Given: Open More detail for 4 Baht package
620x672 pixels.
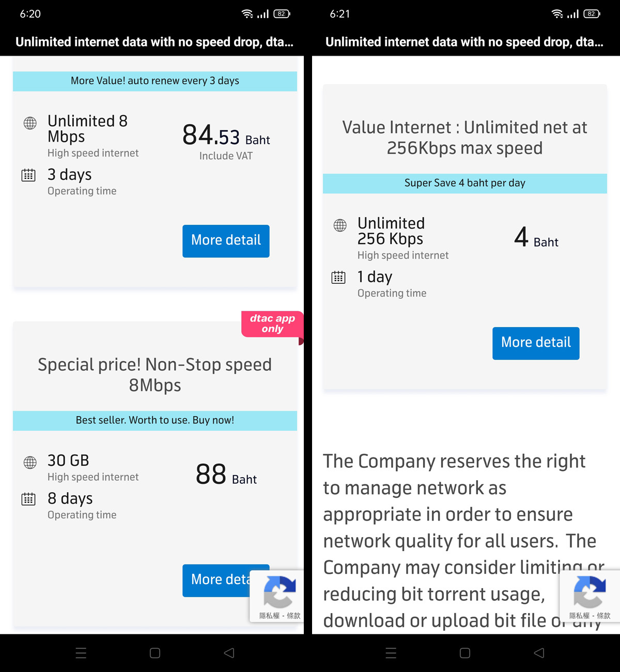Looking at the screenshot, I should pos(536,343).
